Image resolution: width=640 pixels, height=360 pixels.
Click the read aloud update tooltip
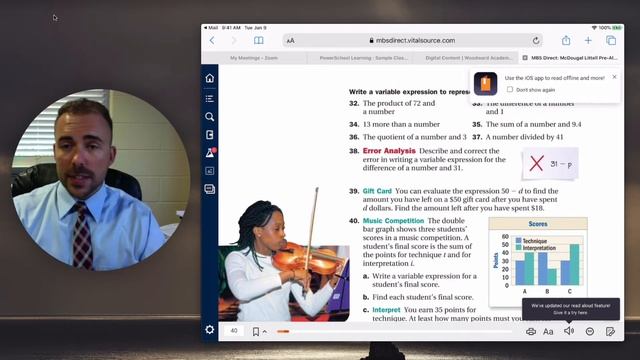coord(571,309)
